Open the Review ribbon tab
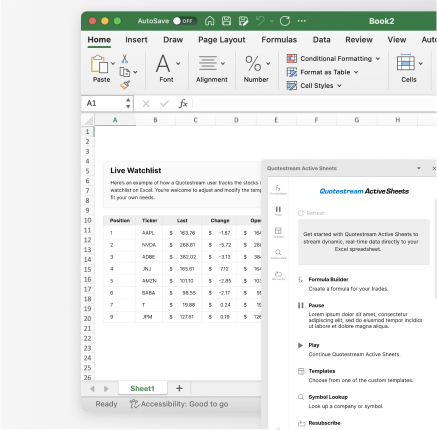 click(359, 40)
